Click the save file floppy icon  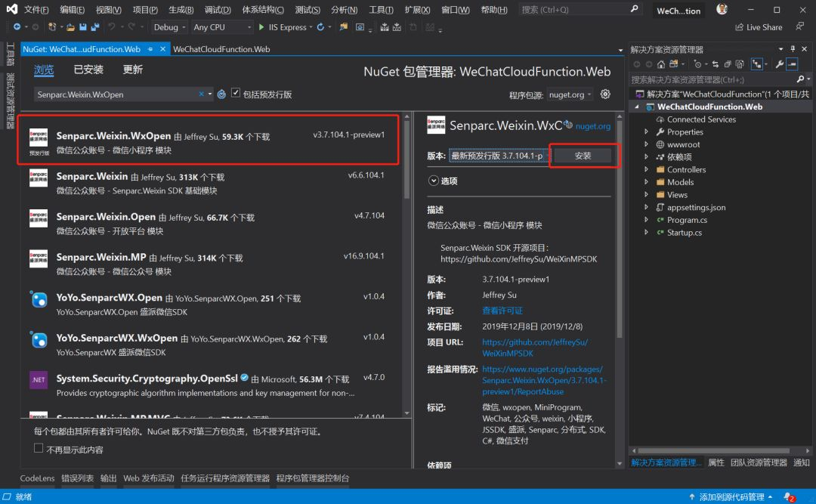click(83, 27)
